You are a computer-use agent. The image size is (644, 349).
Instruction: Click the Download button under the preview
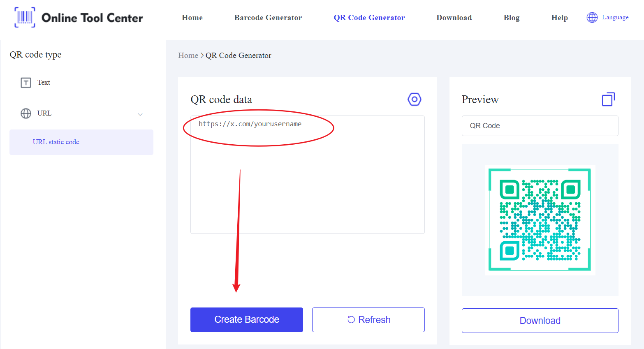540,321
